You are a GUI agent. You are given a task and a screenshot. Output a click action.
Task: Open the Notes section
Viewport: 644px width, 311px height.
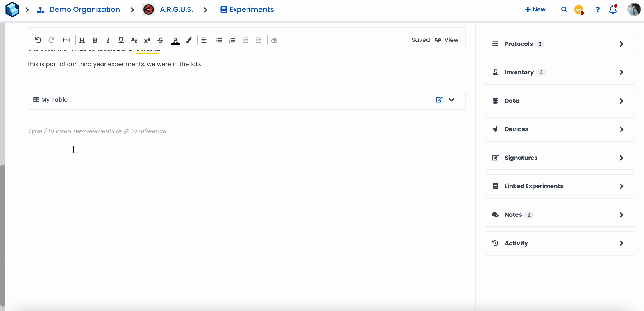(560, 215)
